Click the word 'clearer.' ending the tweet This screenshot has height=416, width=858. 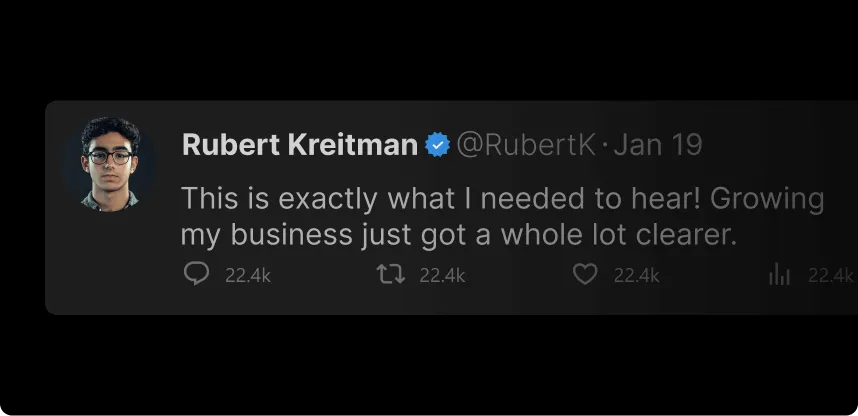(686, 234)
